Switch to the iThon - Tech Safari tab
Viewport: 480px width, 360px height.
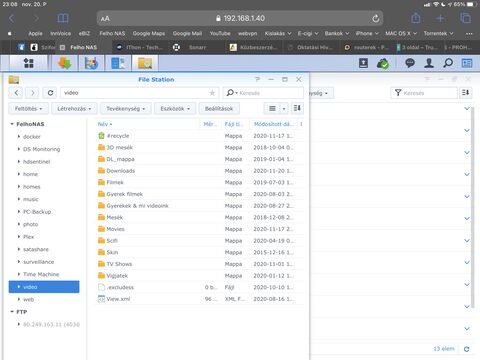click(139, 47)
